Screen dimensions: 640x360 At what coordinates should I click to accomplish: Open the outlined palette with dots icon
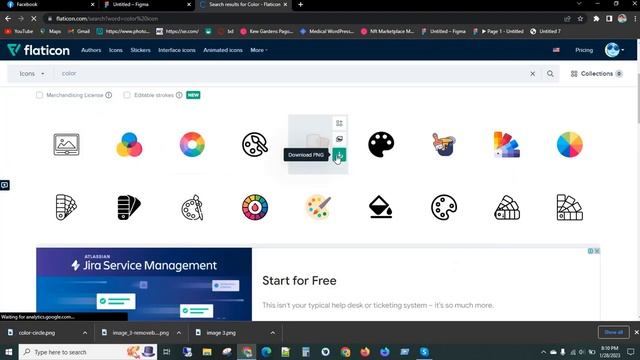click(x=444, y=207)
